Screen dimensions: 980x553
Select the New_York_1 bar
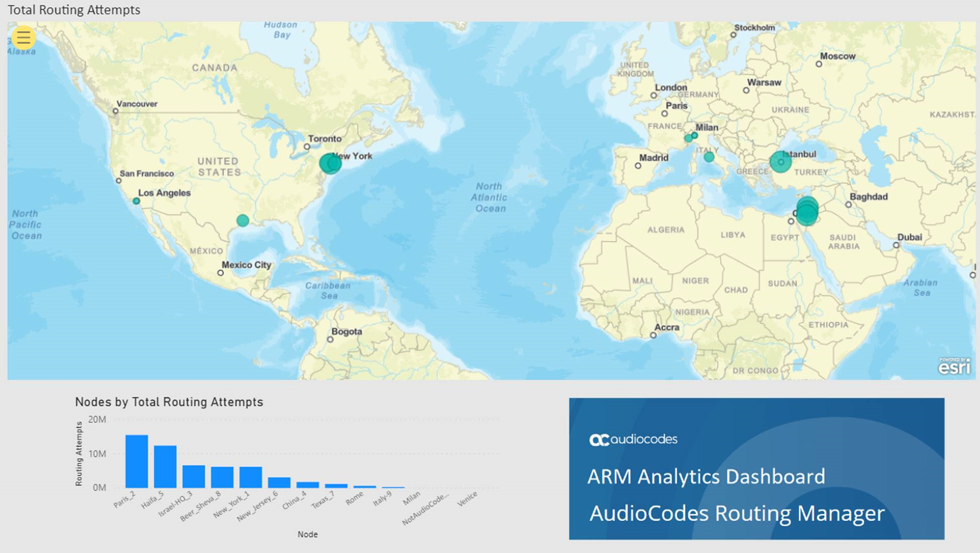point(250,477)
